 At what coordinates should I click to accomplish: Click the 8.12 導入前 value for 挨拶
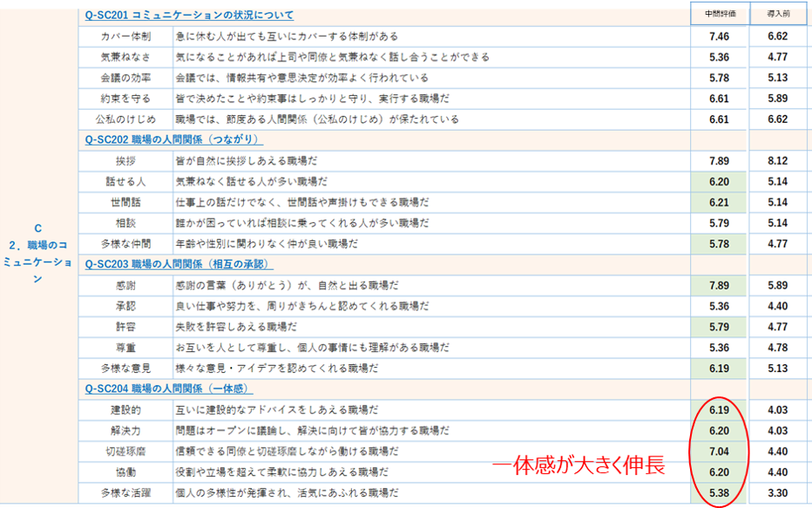(x=778, y=161)
